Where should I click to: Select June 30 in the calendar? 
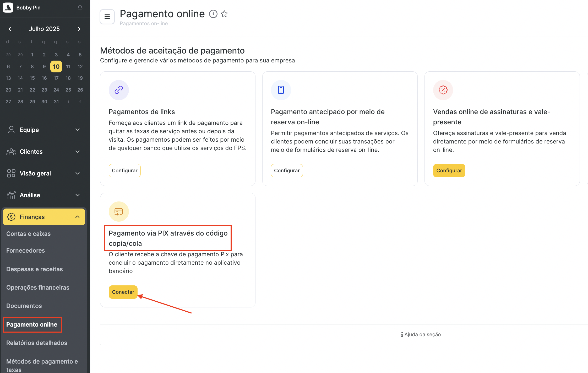pyautogui.click(x=20, y=55)
